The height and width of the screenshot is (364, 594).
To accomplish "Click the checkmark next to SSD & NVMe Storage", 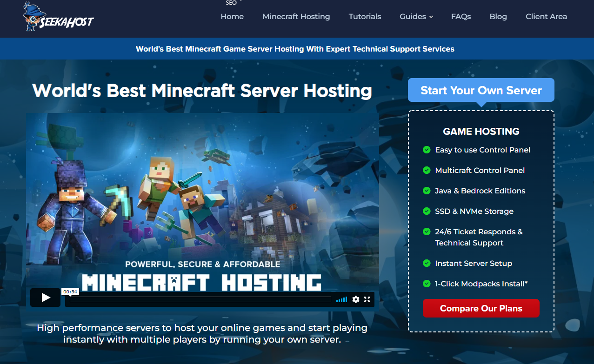I will 427,211.
